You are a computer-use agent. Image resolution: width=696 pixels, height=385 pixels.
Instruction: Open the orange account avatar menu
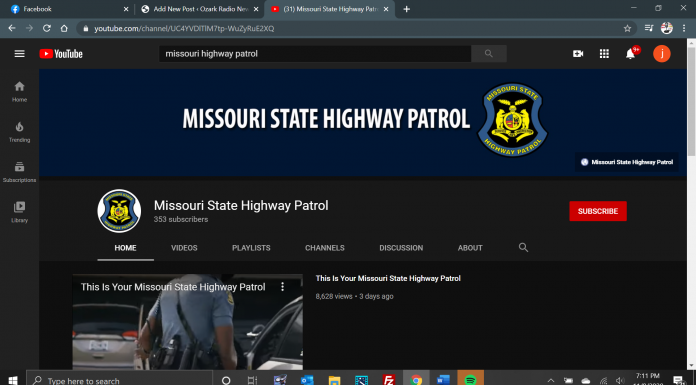tap(661, 54)
